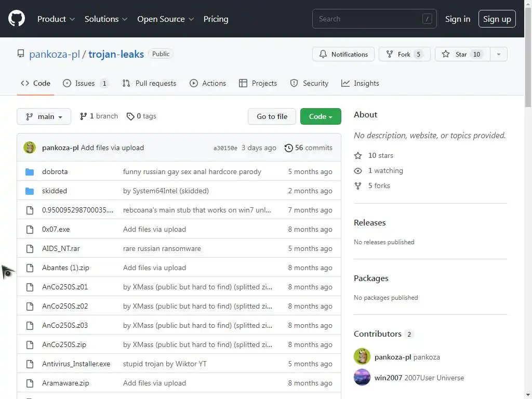
Task: Click the file icon beside AnCo250S.z03
Action: (x=30, y=326)
